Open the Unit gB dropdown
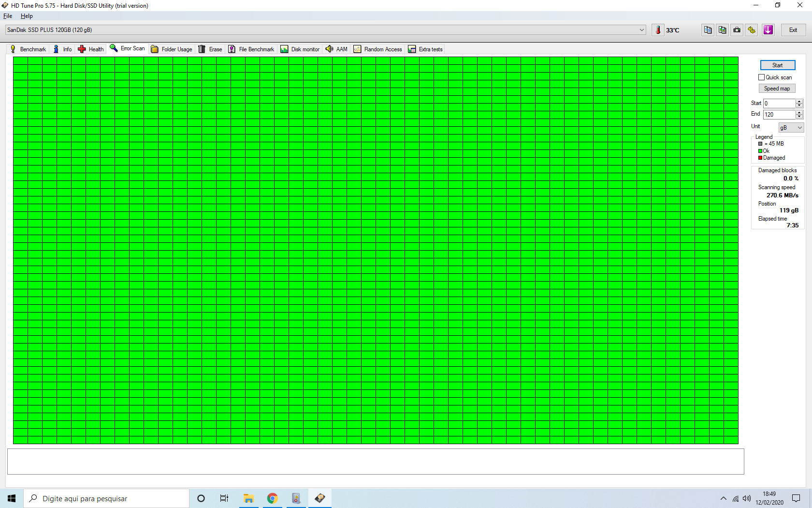 coord(791,128)
